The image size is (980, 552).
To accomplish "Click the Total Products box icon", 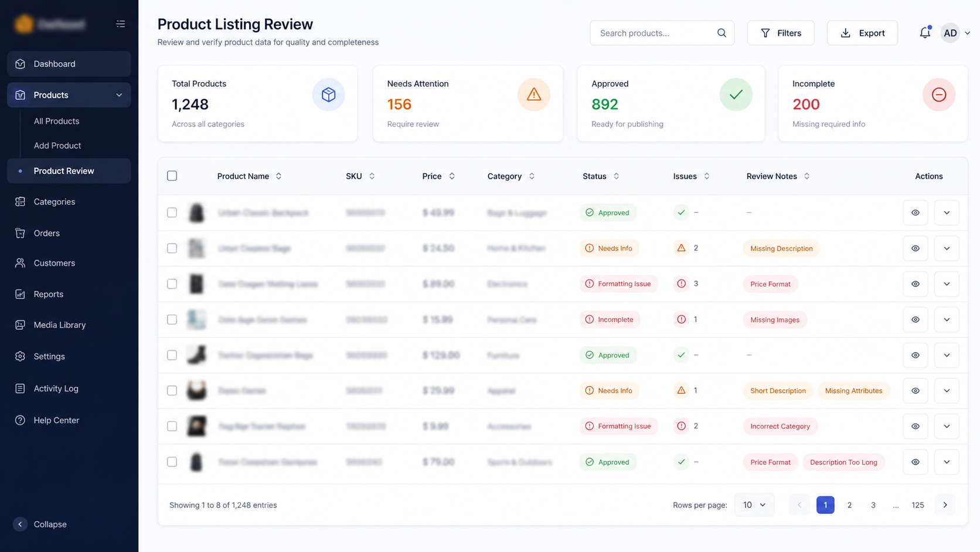I will coord(329,94).
